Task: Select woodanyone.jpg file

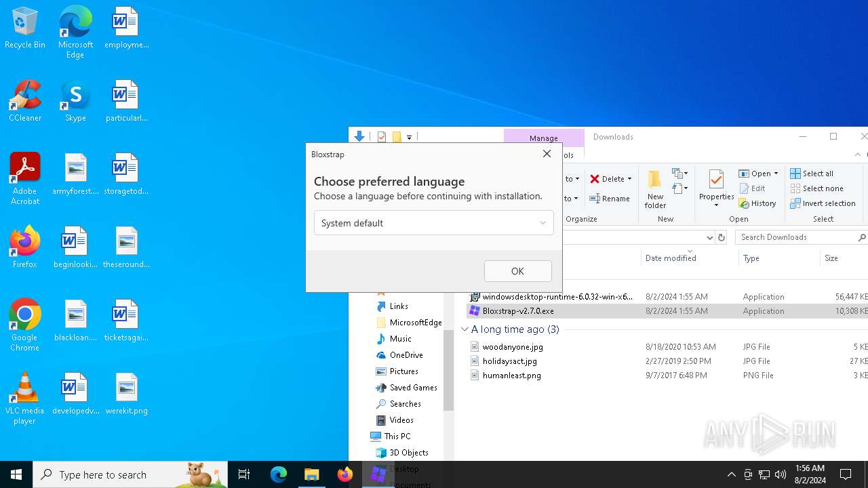Action: 513,347
